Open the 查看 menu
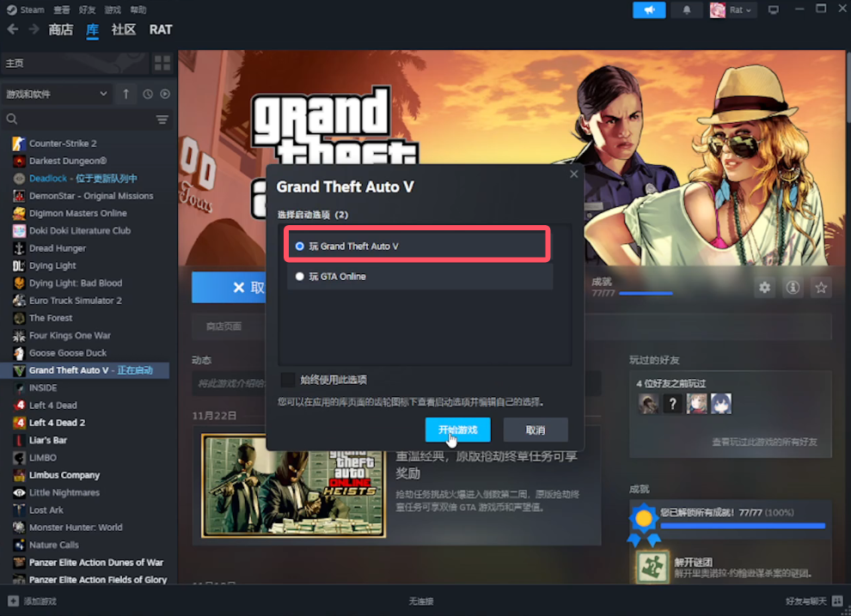This screenshot has height=616, width=851. pyautogui.click(x=62, y=9)
